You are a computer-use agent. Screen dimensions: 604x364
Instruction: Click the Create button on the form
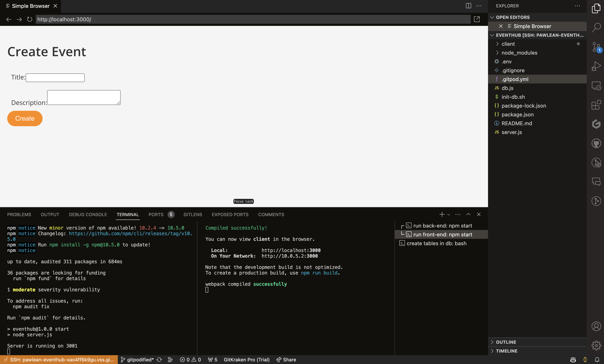(25, 118)
